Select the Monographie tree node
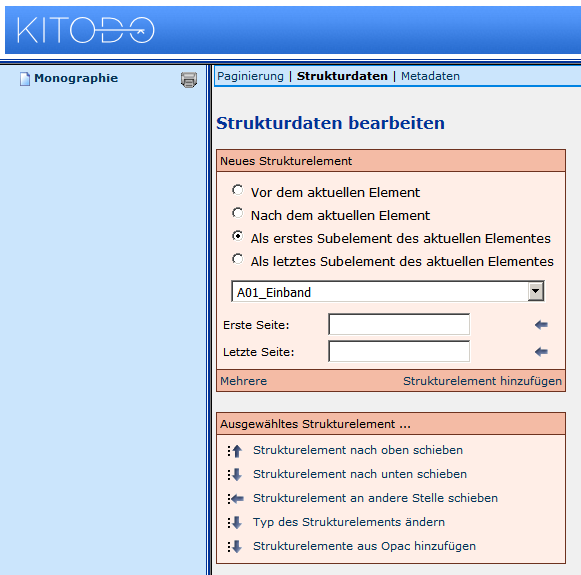 point(76,78)
